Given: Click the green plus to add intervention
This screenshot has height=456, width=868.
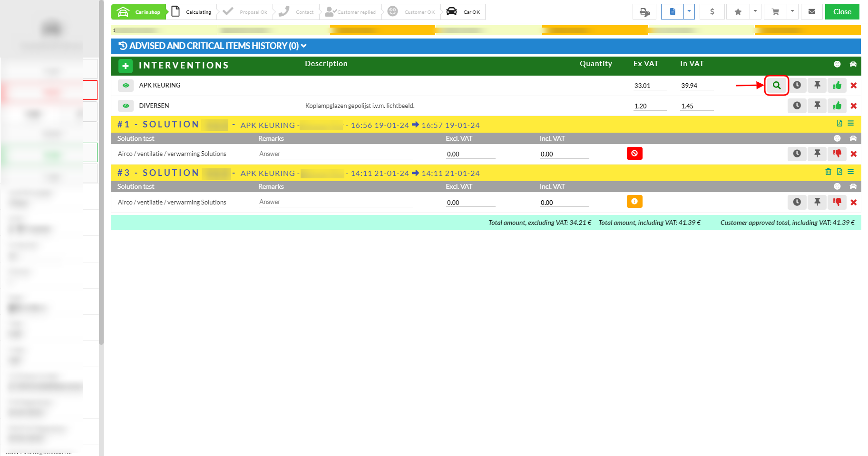Looking at the screenshot, I should pyautogui.click(x=126, y=66).
